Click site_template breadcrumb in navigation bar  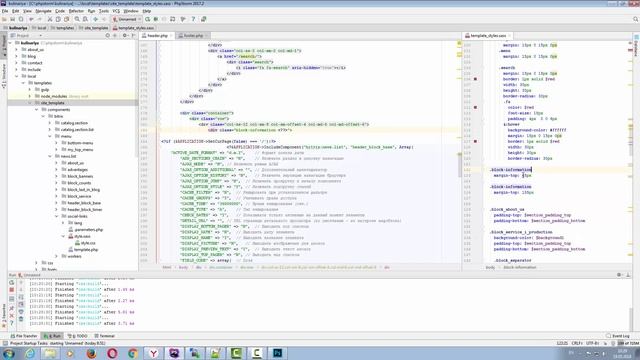click(x=93, y=28)
